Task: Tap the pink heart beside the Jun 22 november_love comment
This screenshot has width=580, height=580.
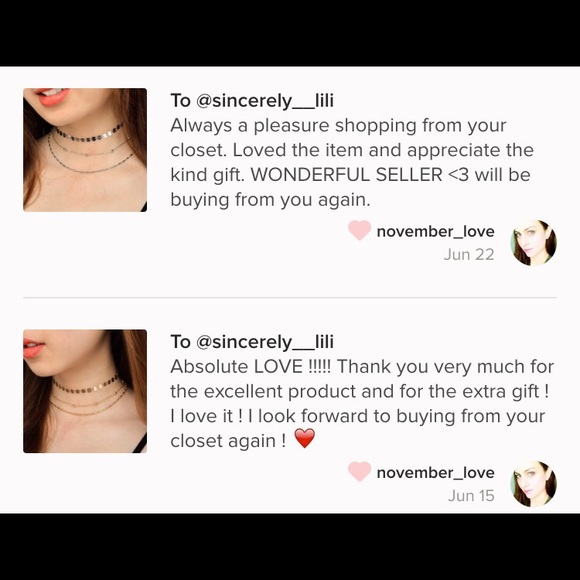Action: pyautogui.click(x=360, y=230)
